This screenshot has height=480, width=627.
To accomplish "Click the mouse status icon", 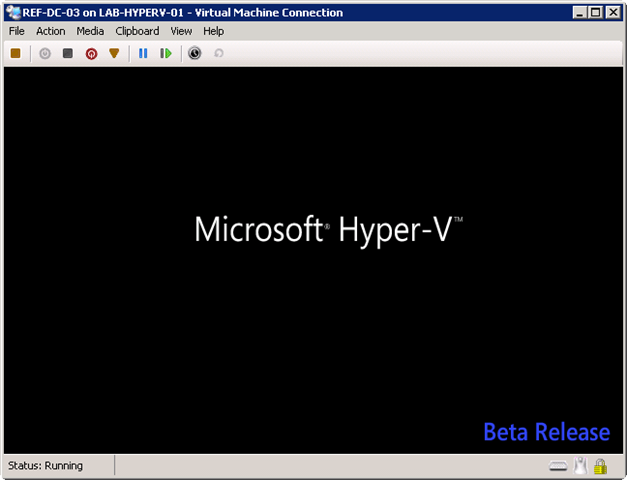I will click(x=581, y=466).
